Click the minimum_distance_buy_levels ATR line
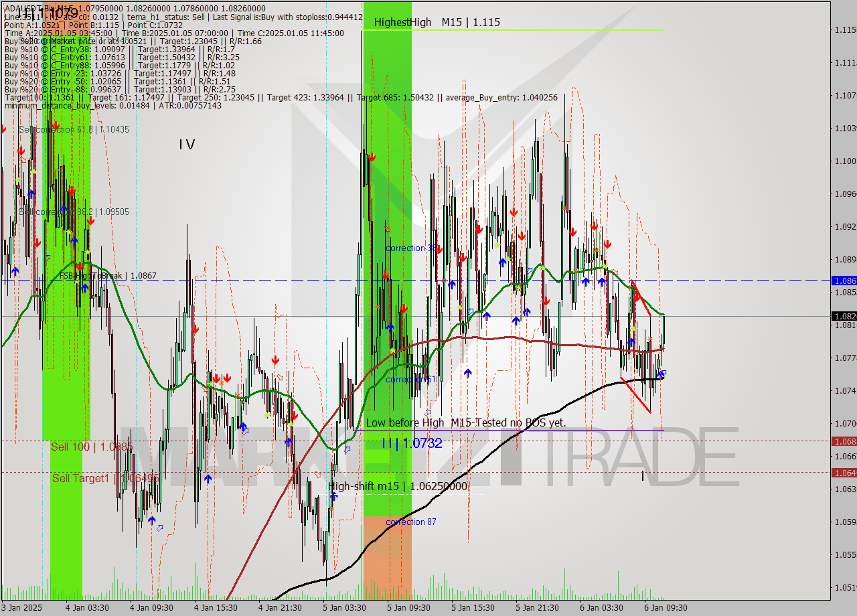 pos(112,106)
